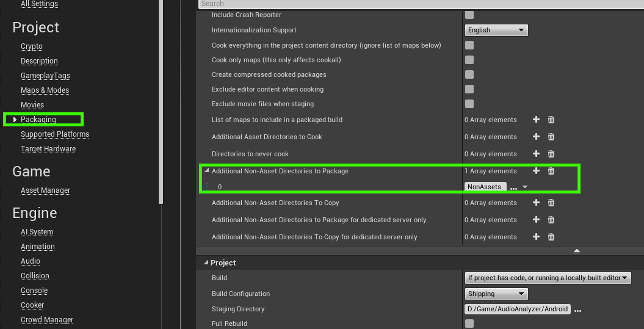Browse for Staging Directory folder

[x=577, y=310]
